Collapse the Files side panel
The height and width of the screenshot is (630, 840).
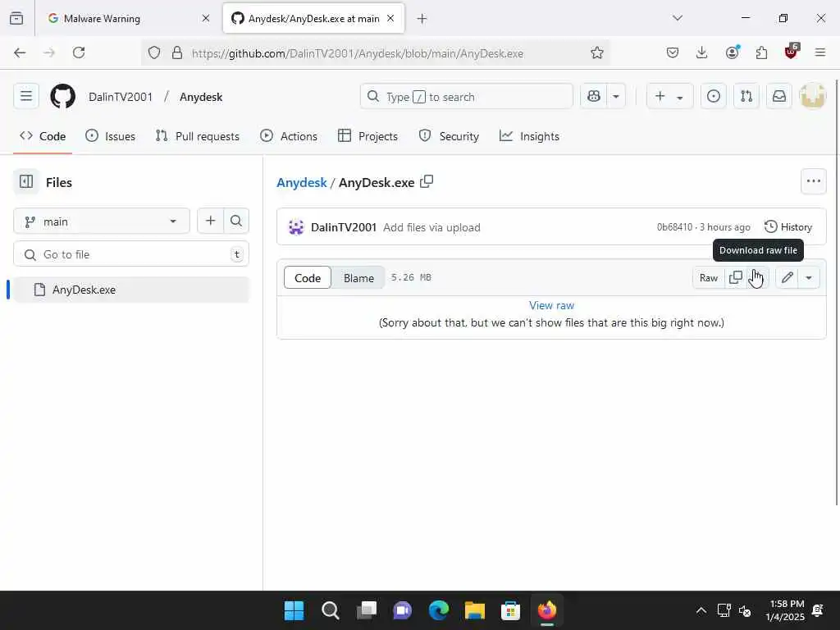tap(25, 181)
